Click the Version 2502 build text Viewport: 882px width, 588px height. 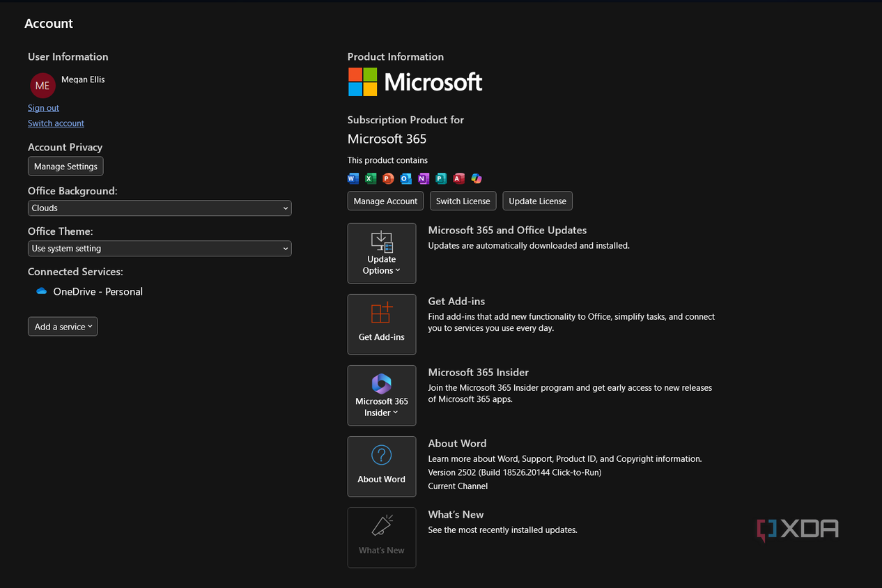coord(515,472)
